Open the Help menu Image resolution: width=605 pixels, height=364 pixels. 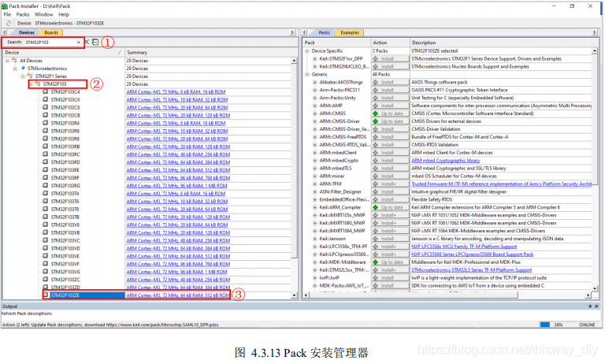(x=64, y=14)
